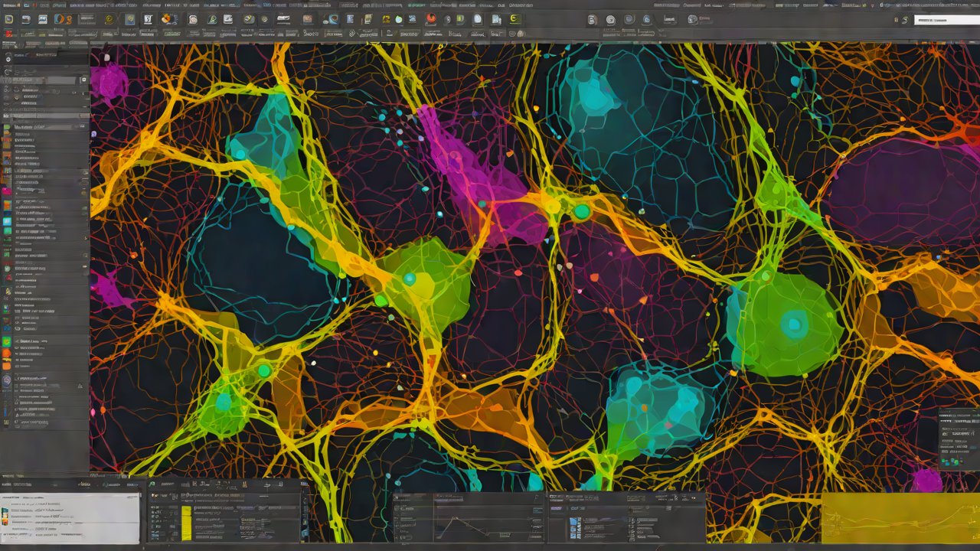Click the red fox-like globe toolbar icon
Viewport: 980px width, 551px height.
pyautogui.click(x=432, y=19)
